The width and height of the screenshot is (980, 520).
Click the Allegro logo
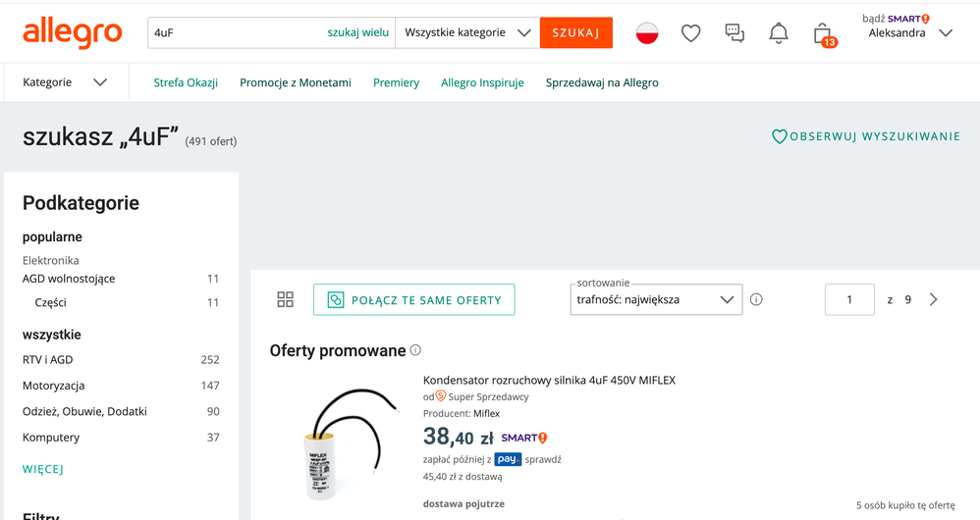point(73,32)
